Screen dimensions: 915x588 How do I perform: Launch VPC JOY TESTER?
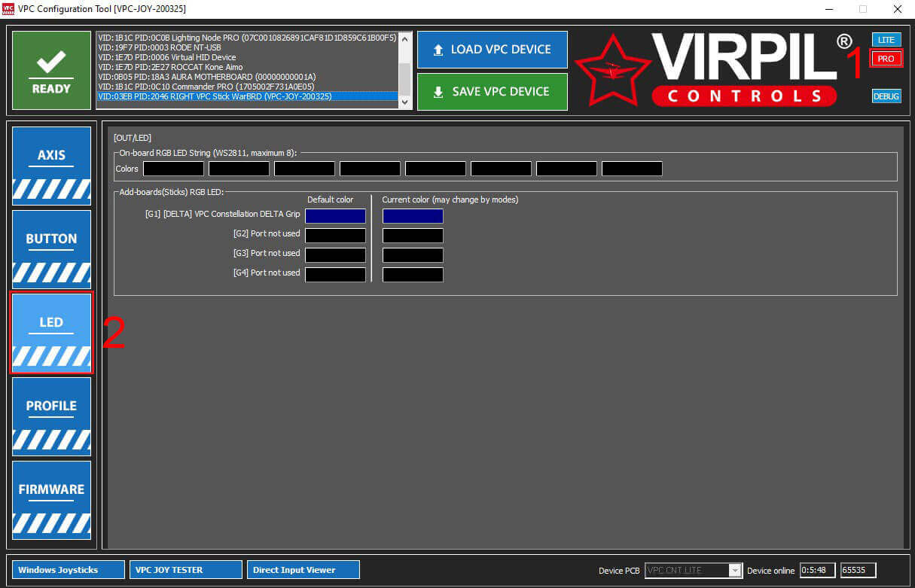pos(186,570)
